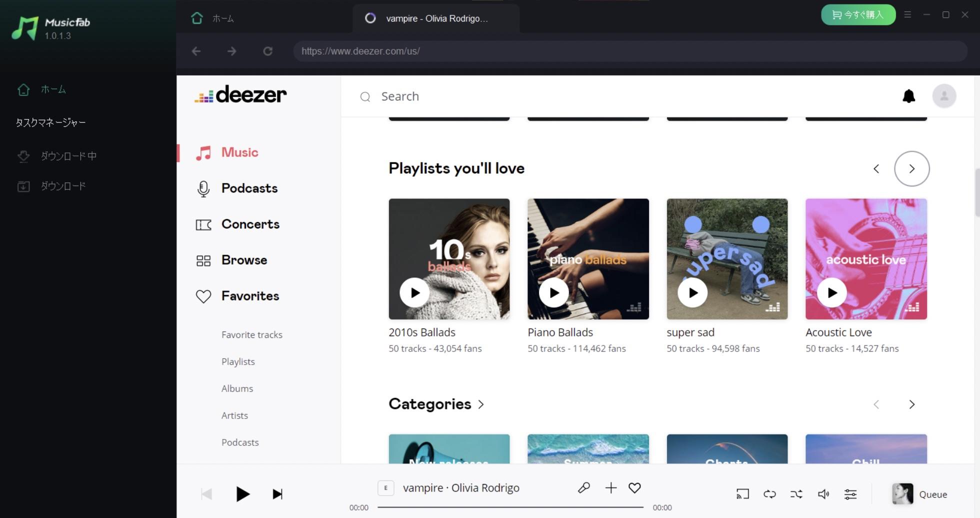The height and width of the screenshot is (518, 980).
Task: Click the Piano Ballads title text
Action: 560,332
